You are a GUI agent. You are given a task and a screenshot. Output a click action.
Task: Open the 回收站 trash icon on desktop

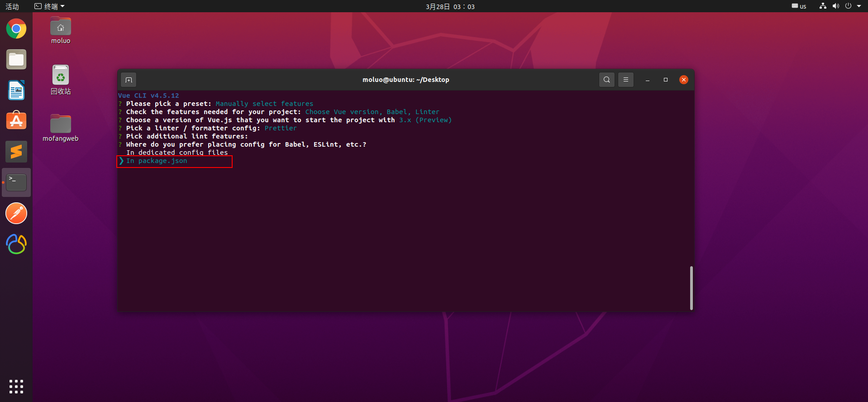[x=61, y=80]
